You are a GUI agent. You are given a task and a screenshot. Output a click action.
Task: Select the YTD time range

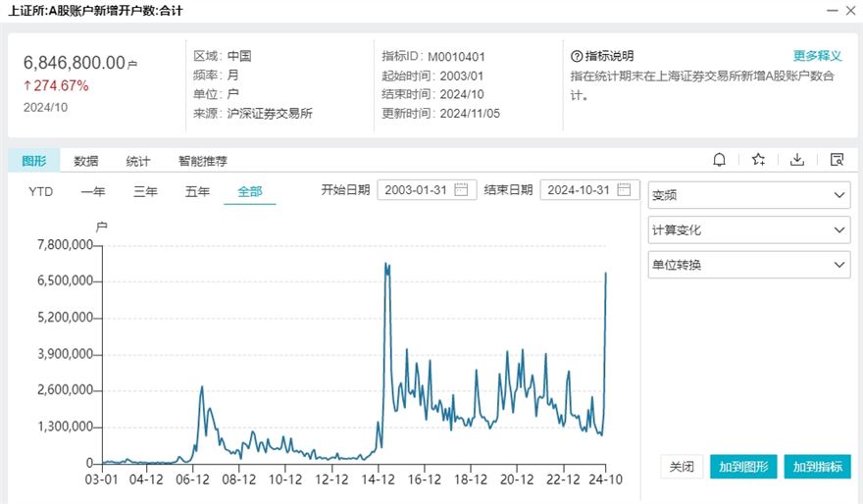[41, 191]
